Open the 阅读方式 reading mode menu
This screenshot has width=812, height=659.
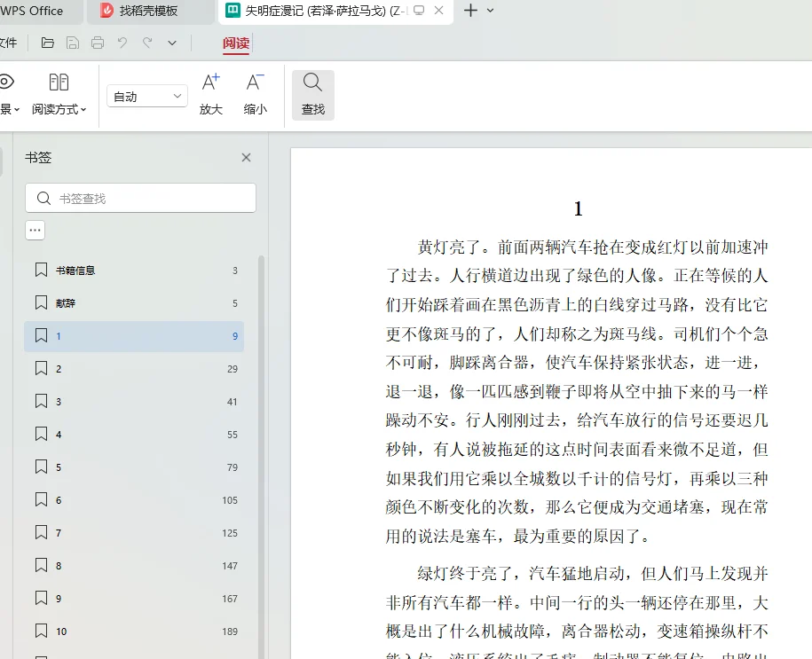click(59, 95)
